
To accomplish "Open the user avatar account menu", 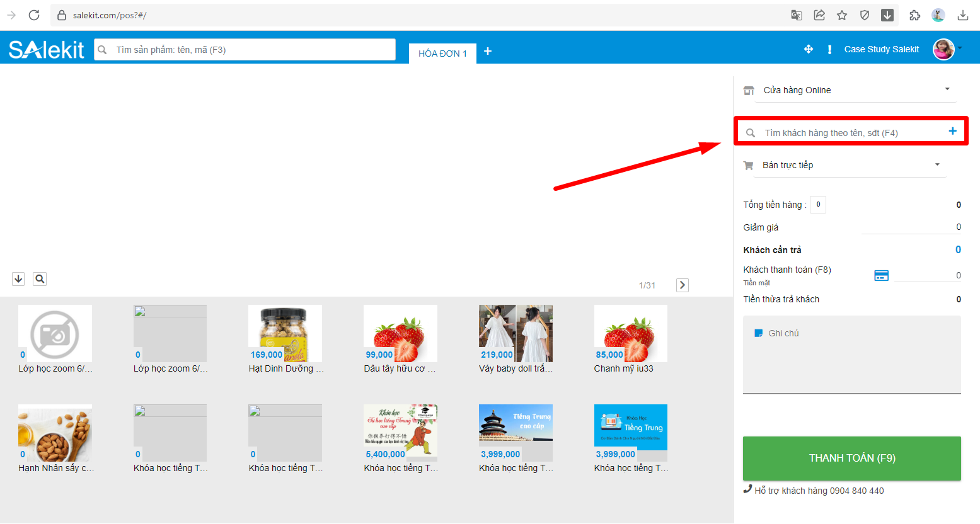I will tap(943, 49).
